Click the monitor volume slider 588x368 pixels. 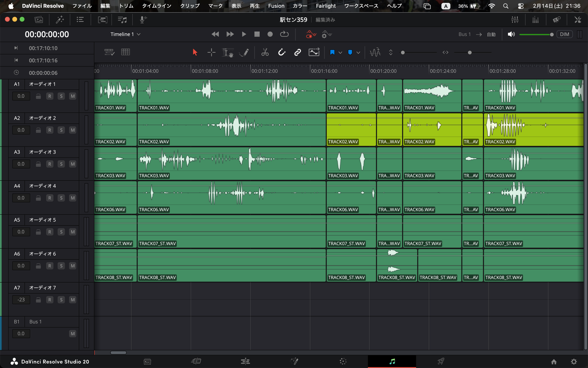point(536,34)
